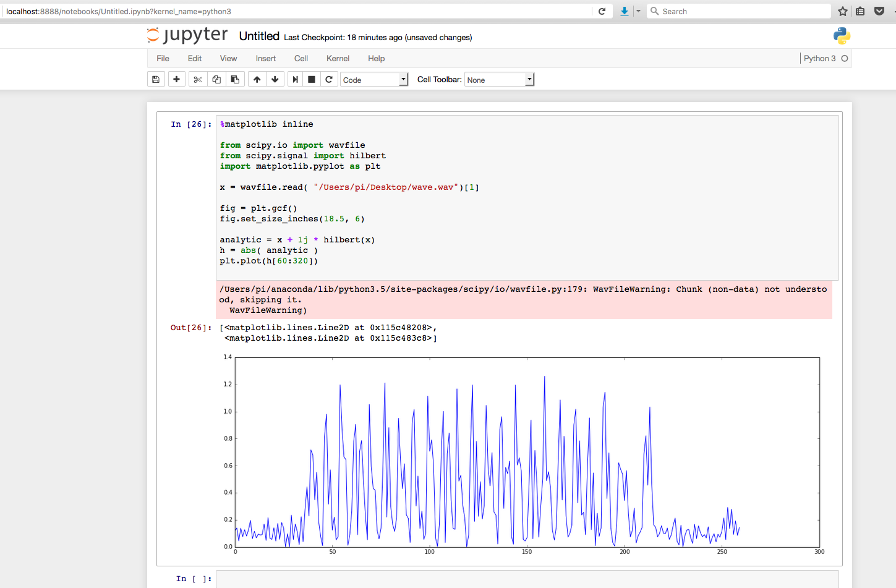
Task: Click the In [26] prompt label
Action: (x=191, y=124)
